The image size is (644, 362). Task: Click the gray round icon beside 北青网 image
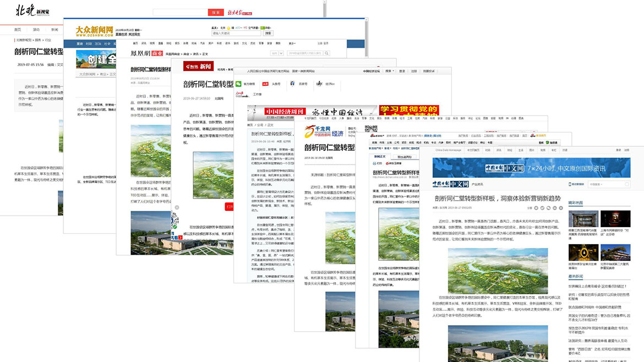pos(177,207)
